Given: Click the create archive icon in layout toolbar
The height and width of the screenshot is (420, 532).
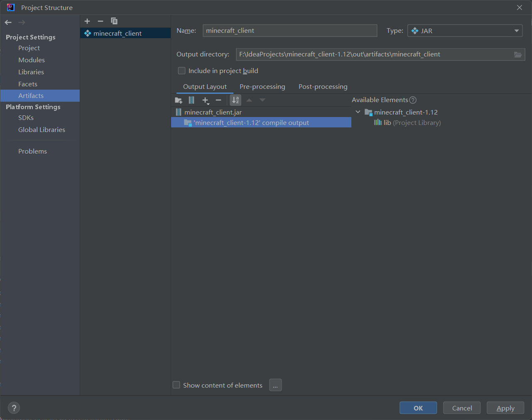Looking at the screenshot, I should click(191, 100).
